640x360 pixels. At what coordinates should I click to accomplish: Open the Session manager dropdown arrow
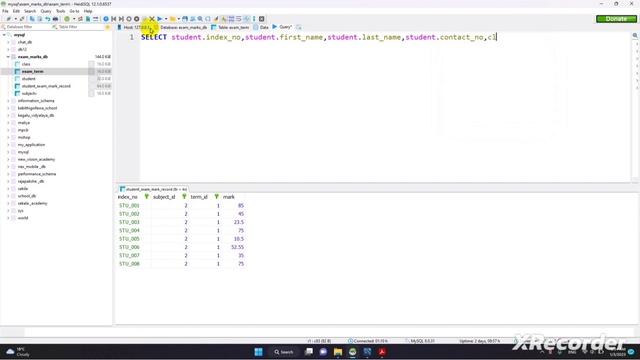[x=16, y=19]
